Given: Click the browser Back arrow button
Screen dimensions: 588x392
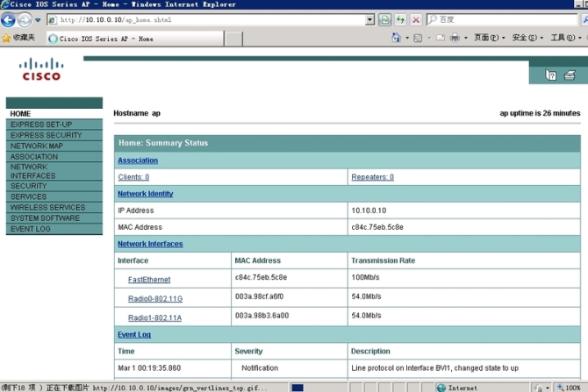Looking at the screenshot, I should (x=9, y=19).
